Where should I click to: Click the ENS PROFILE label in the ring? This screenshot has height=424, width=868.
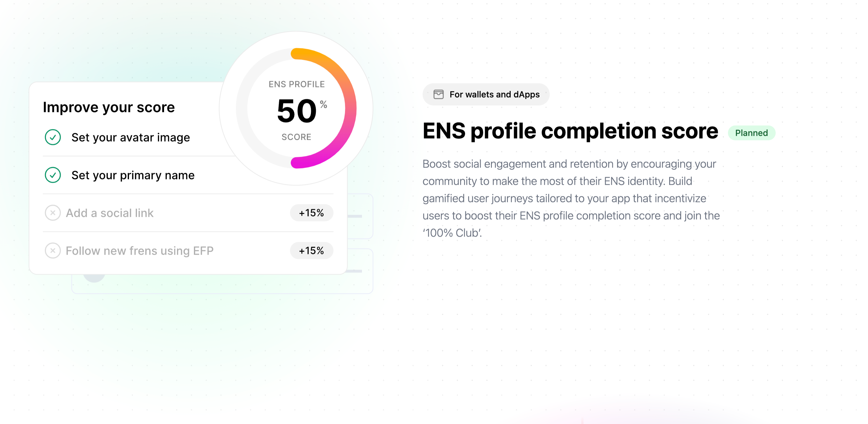point(296,84)
